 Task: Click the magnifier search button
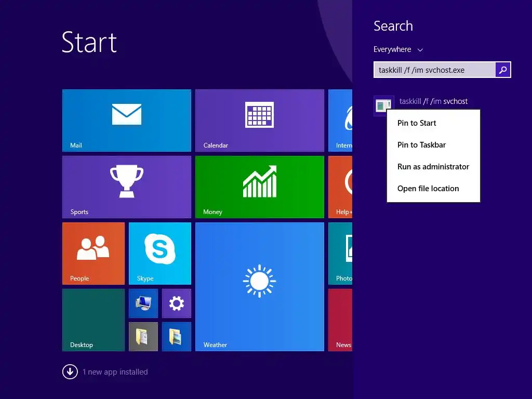coord(503,70)
